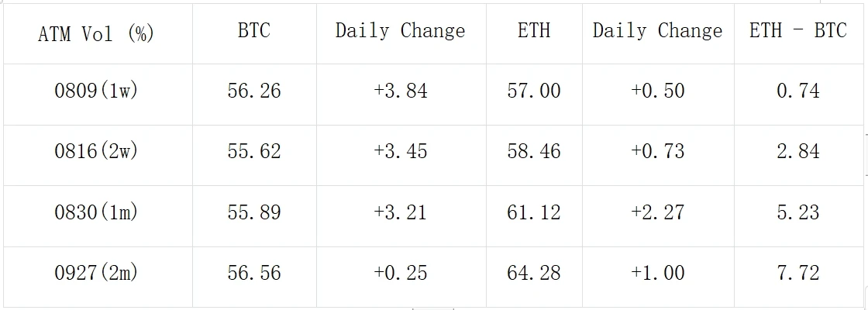Click the +2.27 daily change cell
Screen dimensions: 868x310
tap(657, 212)
